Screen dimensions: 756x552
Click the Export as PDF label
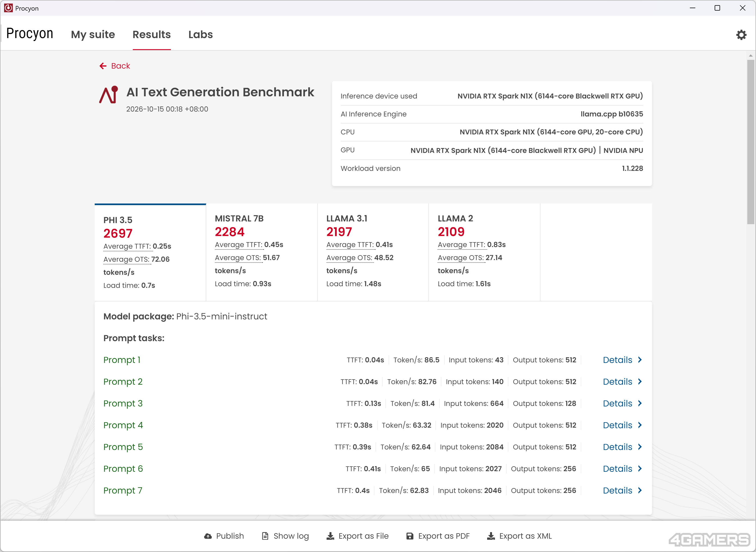coord(444,536)
